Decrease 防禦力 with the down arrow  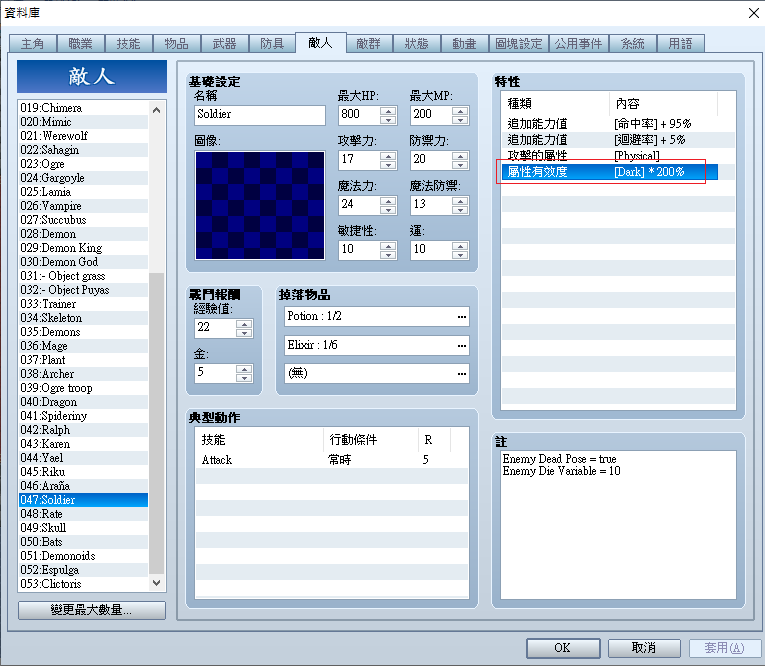point(460,165)
